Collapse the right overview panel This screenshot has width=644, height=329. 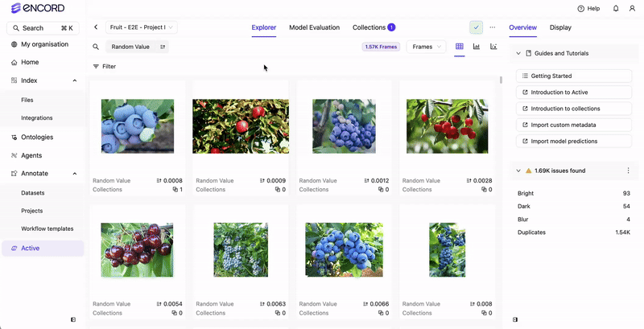click(x=515, y=319)
